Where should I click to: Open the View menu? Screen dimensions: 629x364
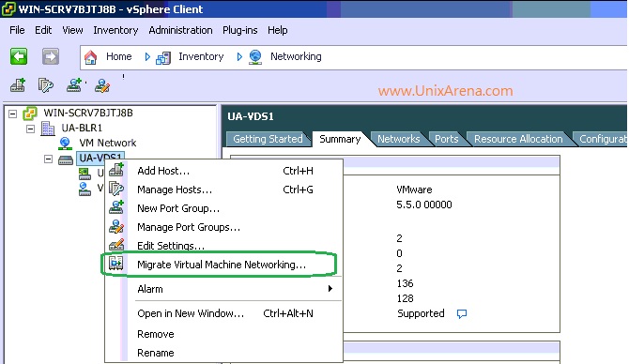point(72,30)
